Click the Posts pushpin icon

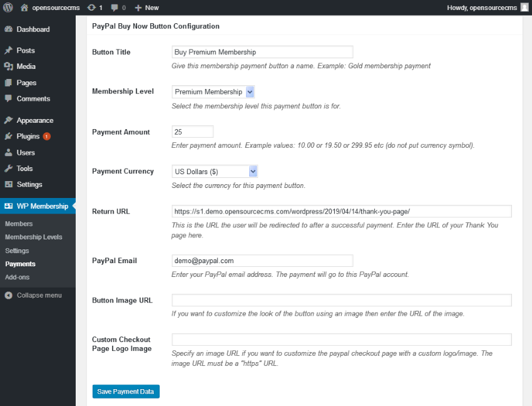click(x=9, y=50)
